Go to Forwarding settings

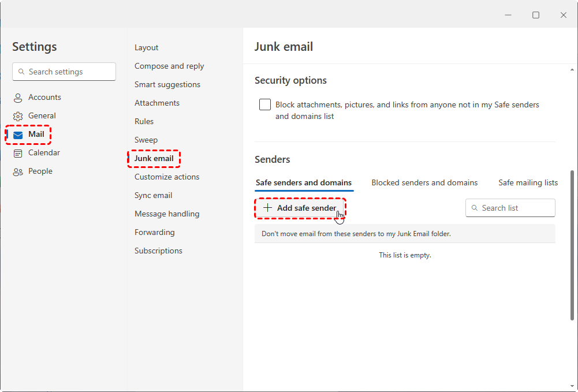tap(155, 232)
